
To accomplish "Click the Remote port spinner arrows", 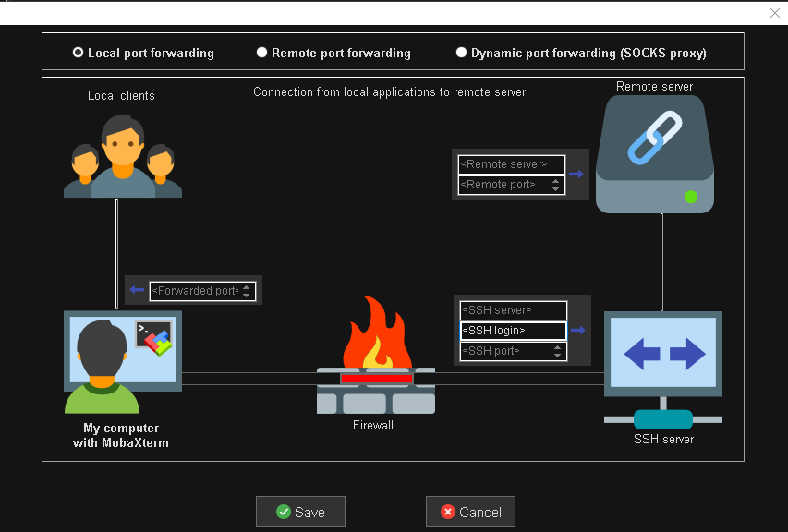I will pos(556,185).
